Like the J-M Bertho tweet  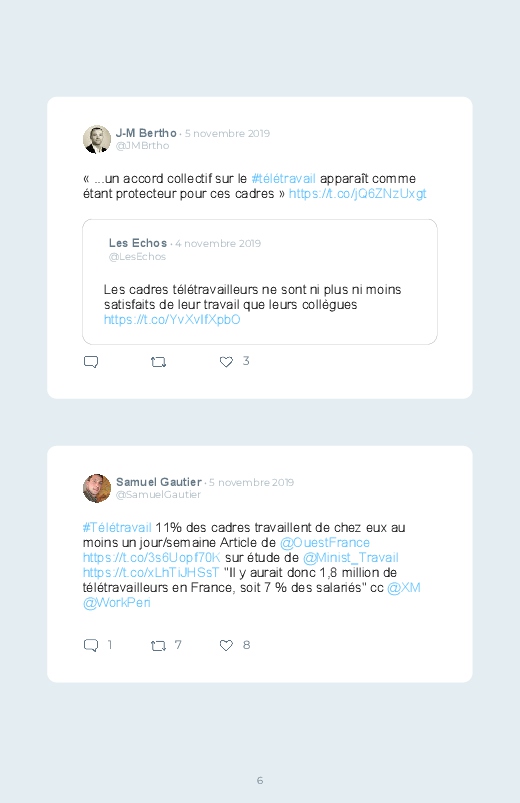coord(226,362)
